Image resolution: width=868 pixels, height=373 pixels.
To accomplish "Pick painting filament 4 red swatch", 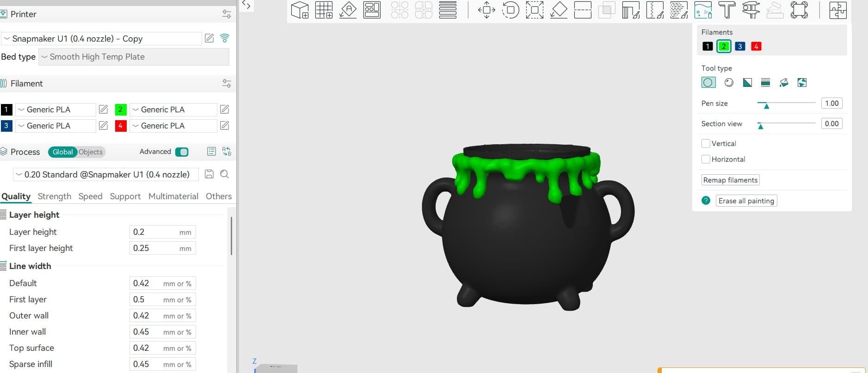I will [x=756, y=46].
